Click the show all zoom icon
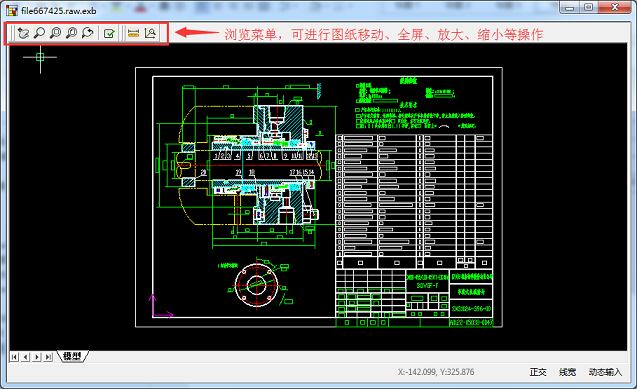This screenshot has width=637, height=389. 72,33
